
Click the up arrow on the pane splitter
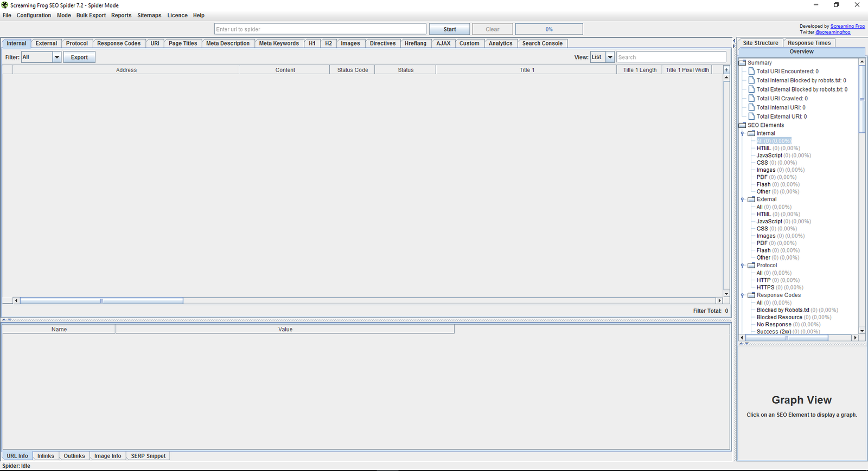[4, 320]
